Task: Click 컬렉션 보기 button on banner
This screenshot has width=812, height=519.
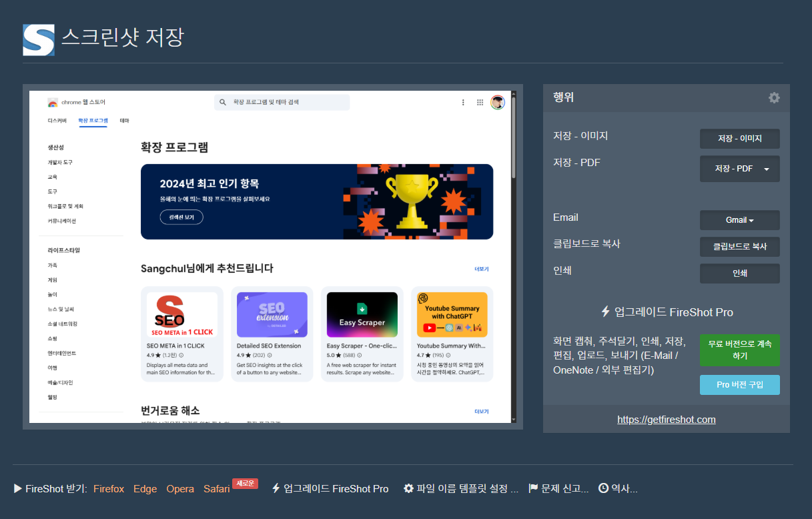Action: pyautogui.click(x=181, y=217)
